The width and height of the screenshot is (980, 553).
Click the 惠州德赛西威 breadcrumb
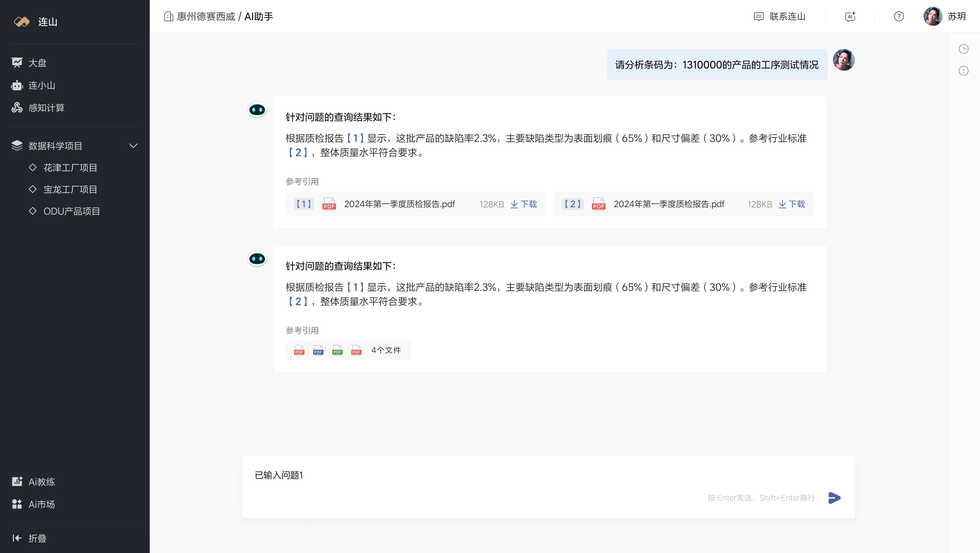pyautogui.click(x=206, y=16)
